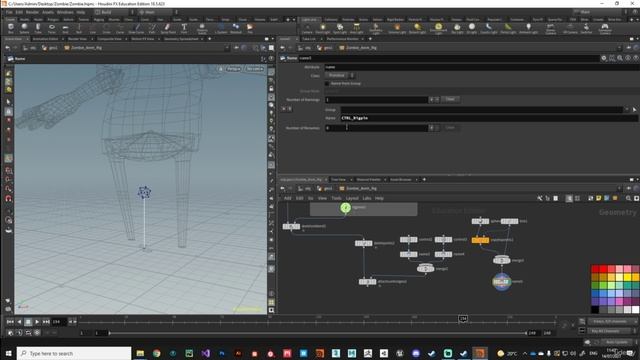Clear the Number of Namings field
The height and width of the screenshot is (360, 640).
450,99
